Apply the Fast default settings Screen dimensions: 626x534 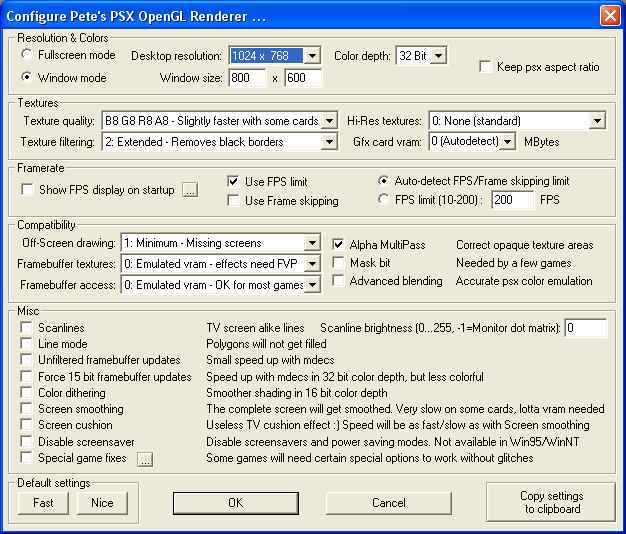coord(43,503)
